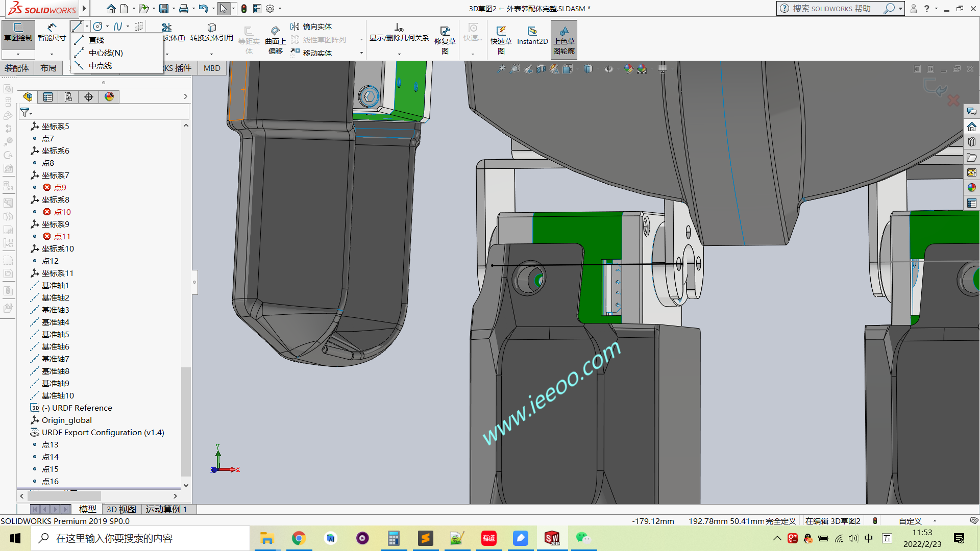The width and height of the screenshot is (980, 551).
Task: Open the ConfigurationManager tab icon
Action: [68, 97]
